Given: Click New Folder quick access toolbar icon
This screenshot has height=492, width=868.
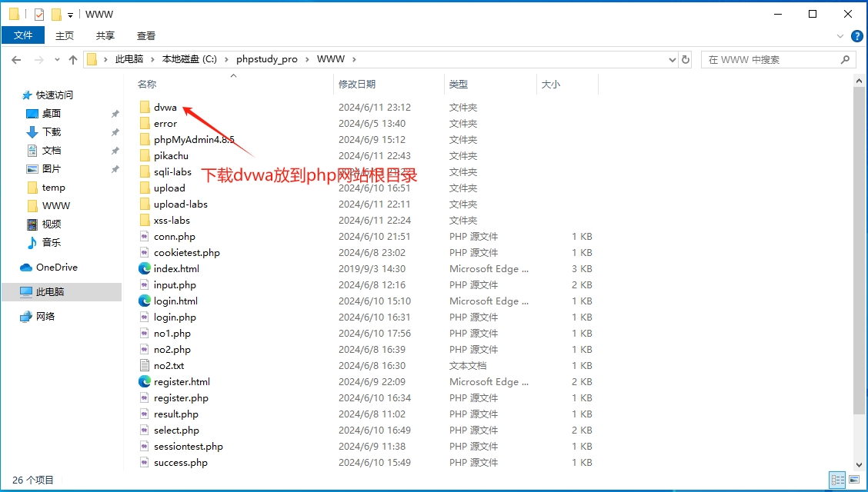Looking at the screenshot, I should (x=56, y=15).
